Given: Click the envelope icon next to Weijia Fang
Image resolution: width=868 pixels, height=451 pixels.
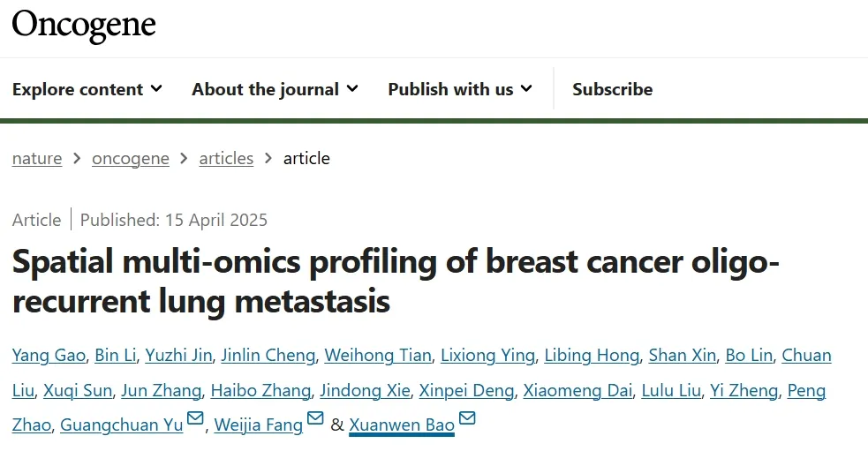Looking at the screenshot, I should tap(315, 419).
